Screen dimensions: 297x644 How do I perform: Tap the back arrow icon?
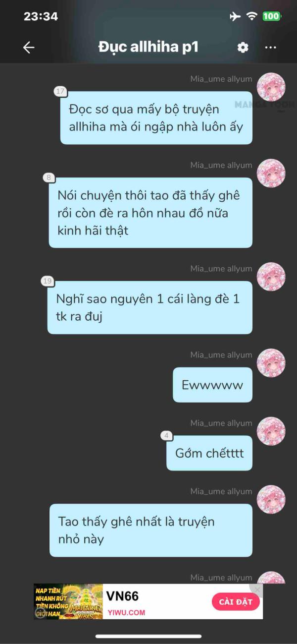pyautogui.click(x=29, y=47)
